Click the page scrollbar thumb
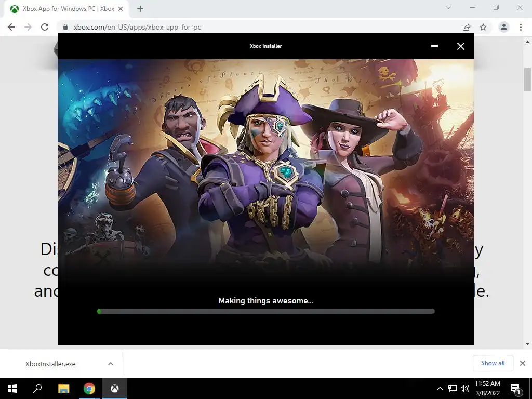The width and height of the screenshot is (532, 399). (x=527, y=79)
